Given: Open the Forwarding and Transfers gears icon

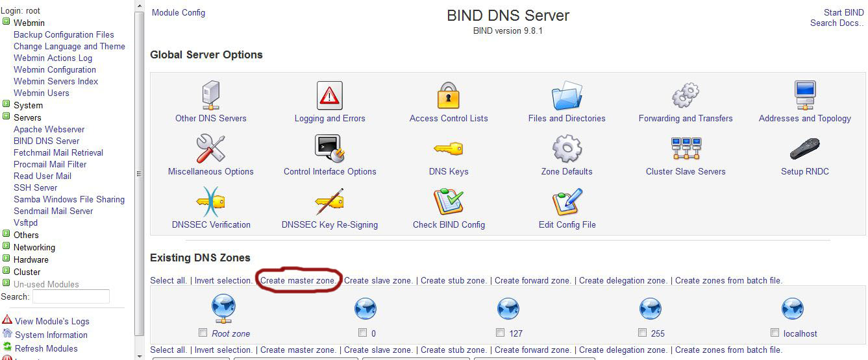Looking at the screenshot, I should [686, 96].
